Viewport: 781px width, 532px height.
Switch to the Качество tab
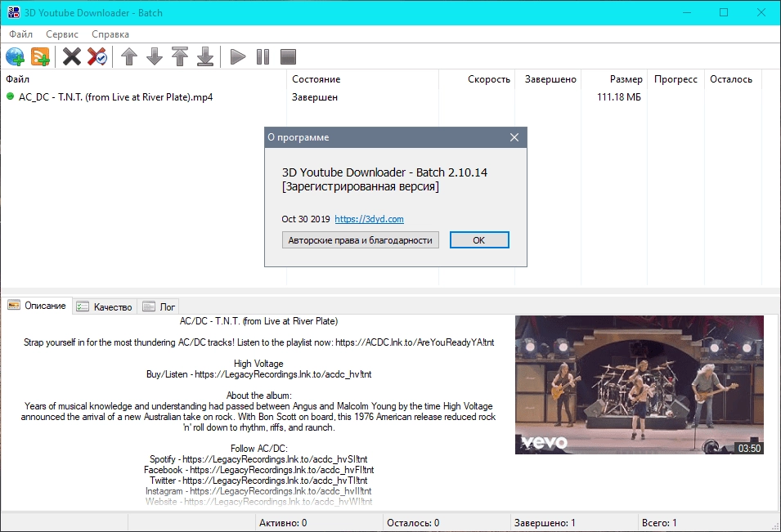[x=105, y=307]
